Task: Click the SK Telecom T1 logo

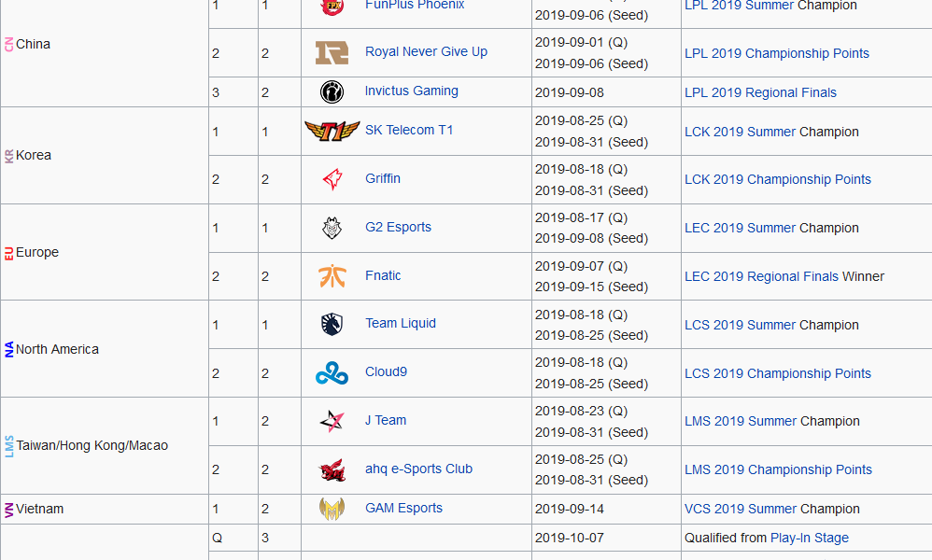Action: coord(332,131)
